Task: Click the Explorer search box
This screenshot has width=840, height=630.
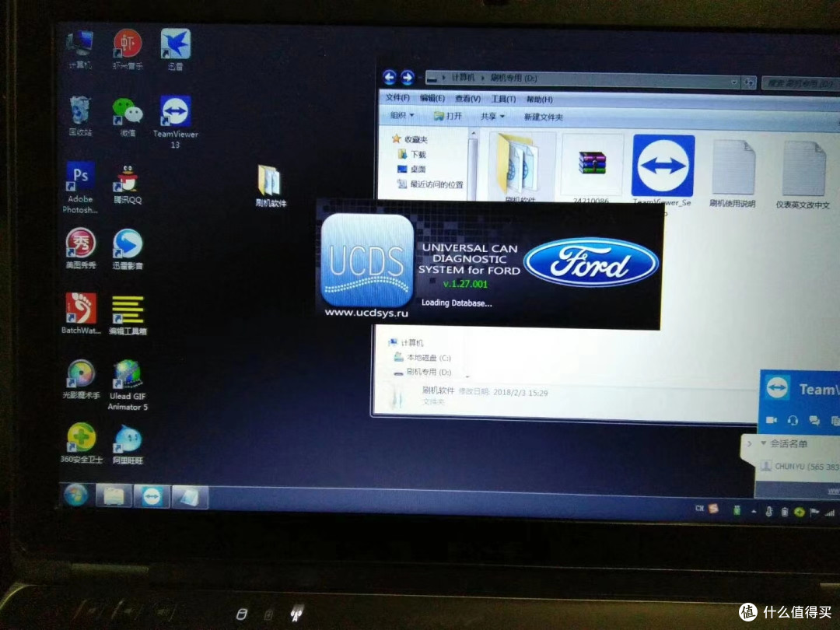Action: click(x=800, y=82)
